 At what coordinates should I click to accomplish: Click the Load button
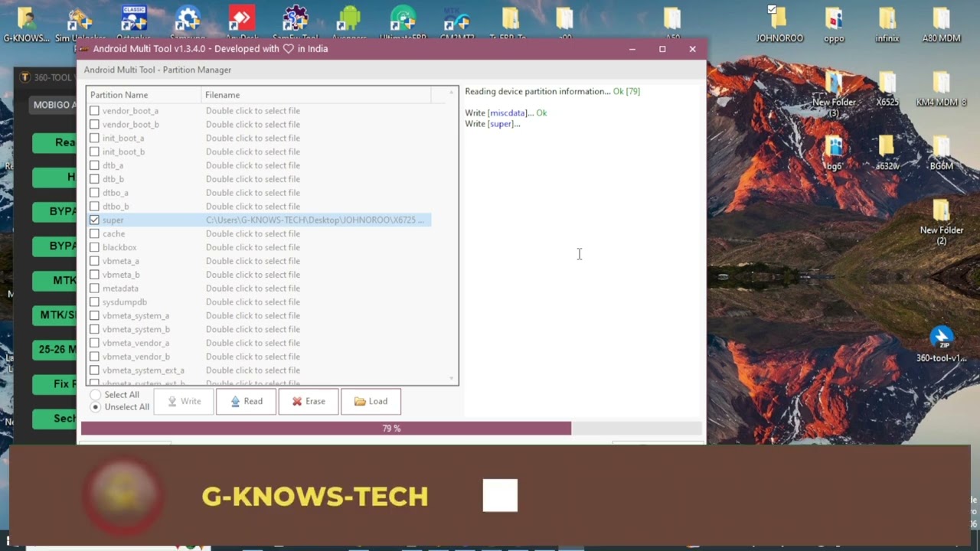point(371,402)
